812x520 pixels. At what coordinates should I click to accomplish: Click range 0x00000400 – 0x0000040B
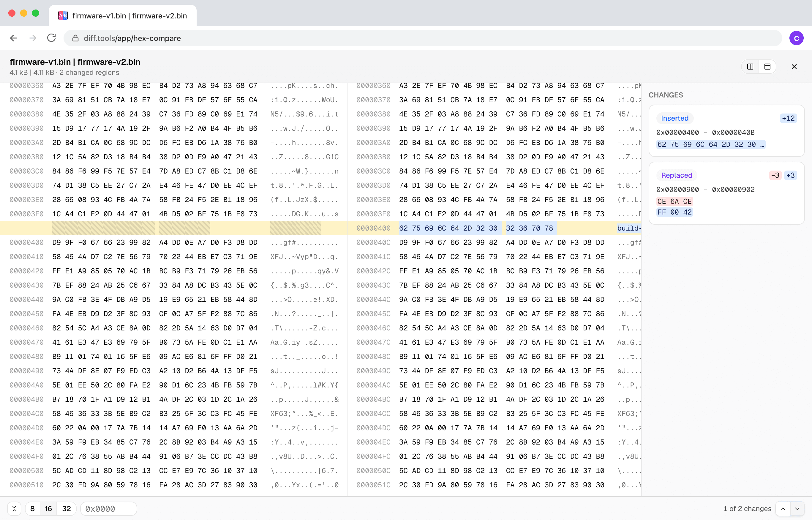coord(705,132)
